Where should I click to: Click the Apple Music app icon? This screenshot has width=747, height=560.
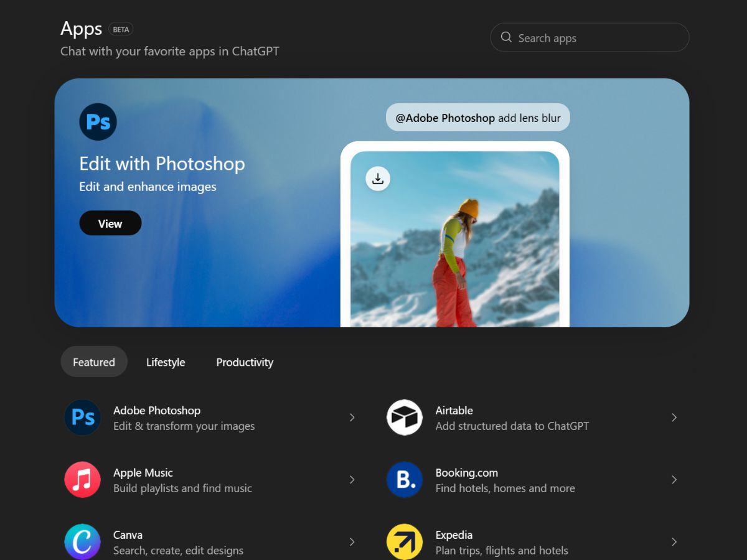pos(83,480)
